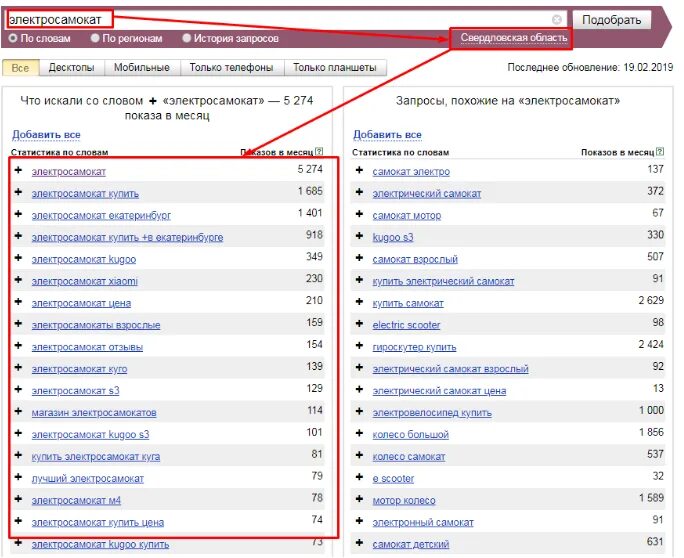Add 'электросамокат xiaomi' using plus icon
Screen dimensions: 684x558
click(18, 280)
